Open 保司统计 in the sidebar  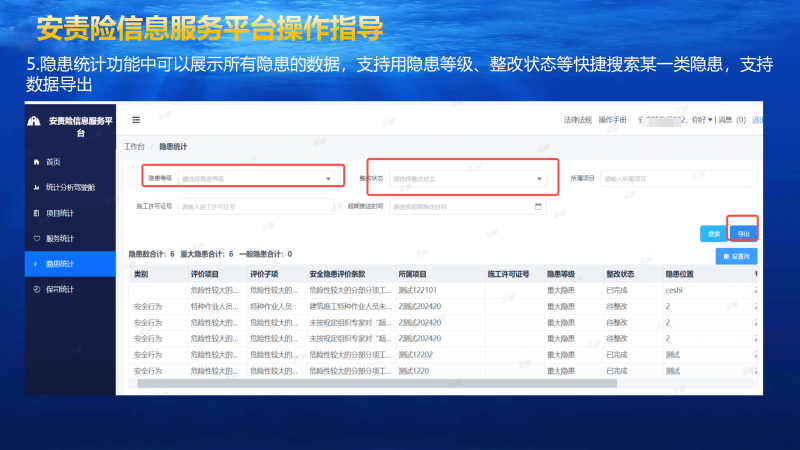(x=60, y=289)
